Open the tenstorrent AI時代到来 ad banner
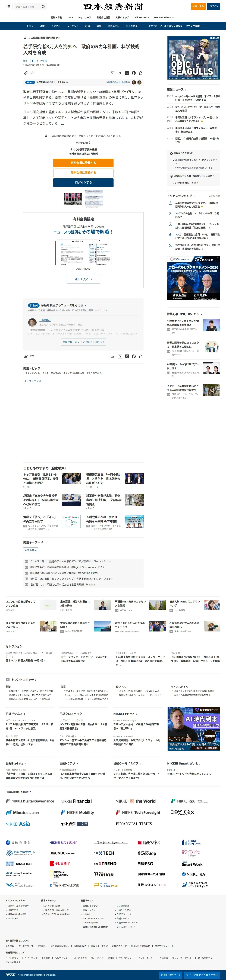This screenshot has height=980, width=226. (x=194, y=729)
